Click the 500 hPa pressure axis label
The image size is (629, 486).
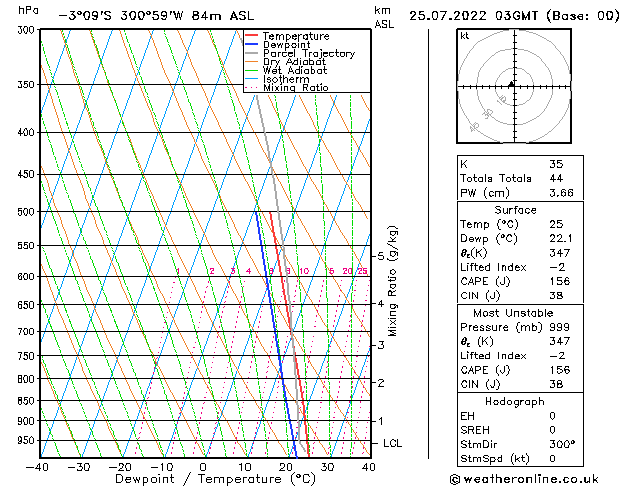[28, 212]
